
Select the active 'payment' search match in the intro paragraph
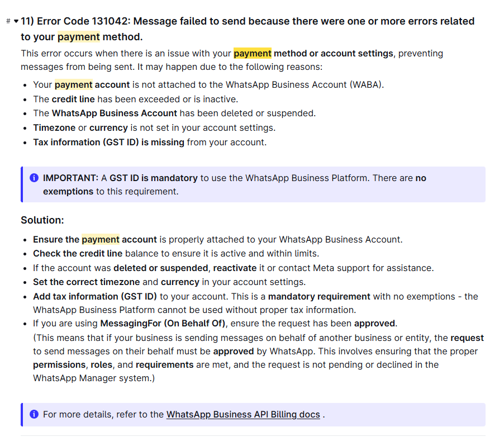[253, 54]
